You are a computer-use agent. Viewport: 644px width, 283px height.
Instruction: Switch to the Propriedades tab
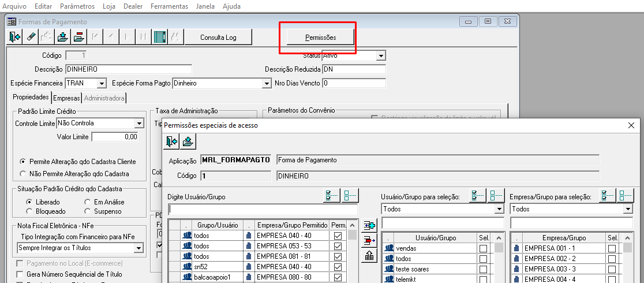tap(31, 98)
